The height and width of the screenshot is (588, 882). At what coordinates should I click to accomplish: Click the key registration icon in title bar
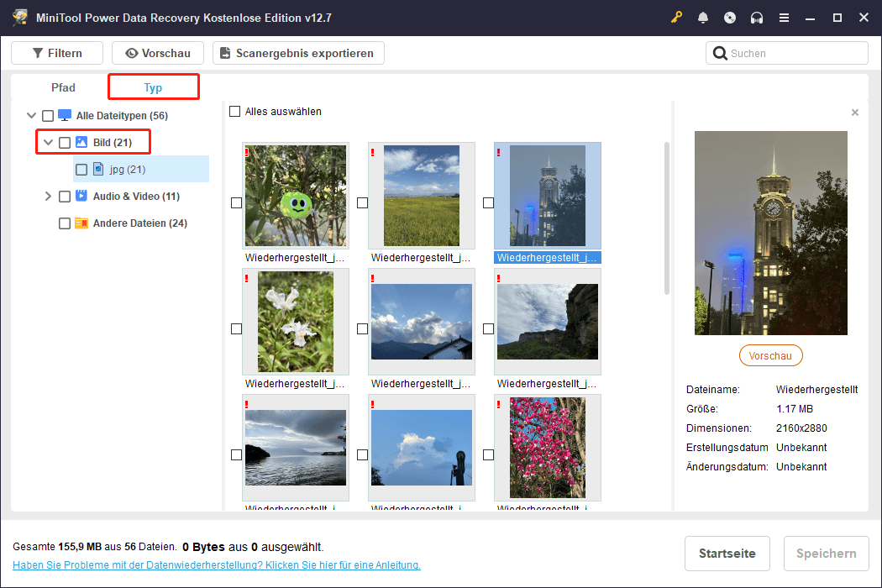pos(676,18)
